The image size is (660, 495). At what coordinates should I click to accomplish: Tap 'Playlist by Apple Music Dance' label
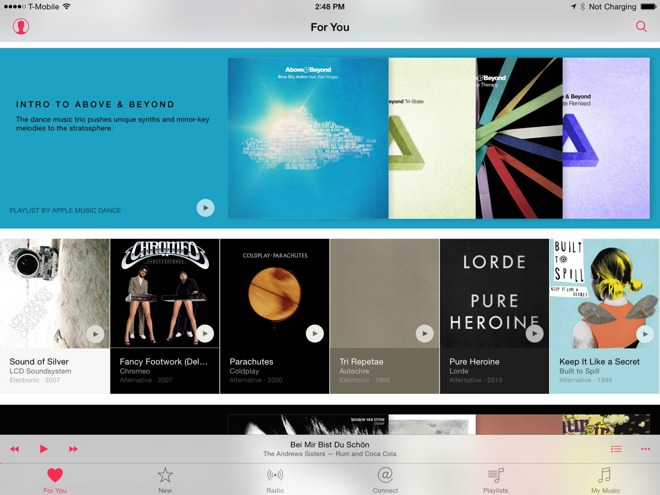(65, 210)
